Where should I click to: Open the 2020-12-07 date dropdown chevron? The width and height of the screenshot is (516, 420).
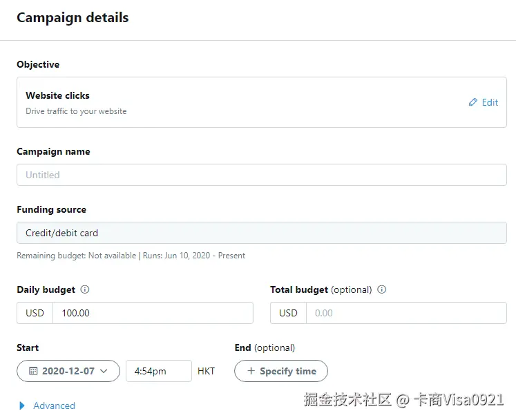(104, 371)
